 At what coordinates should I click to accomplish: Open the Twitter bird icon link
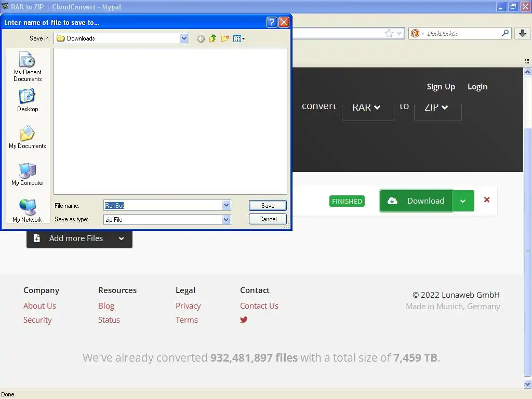tap(244, 320)
